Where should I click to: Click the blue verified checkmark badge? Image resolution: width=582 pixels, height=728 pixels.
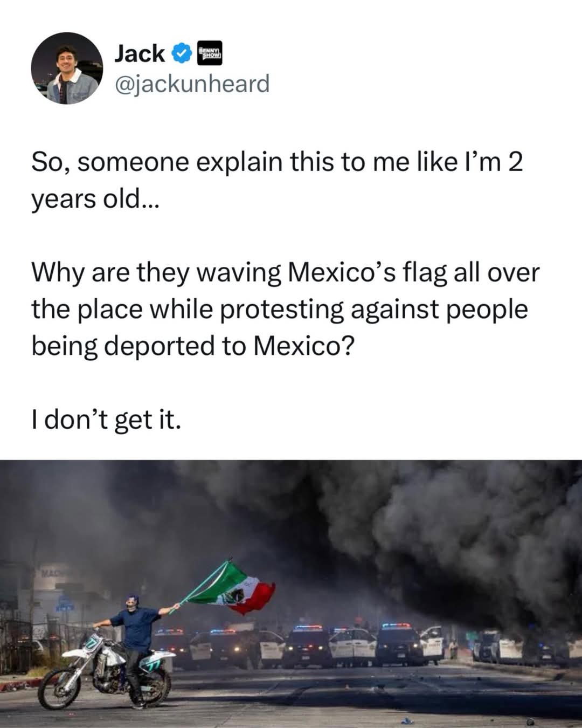pyautogui.click(x=181, y=53)
